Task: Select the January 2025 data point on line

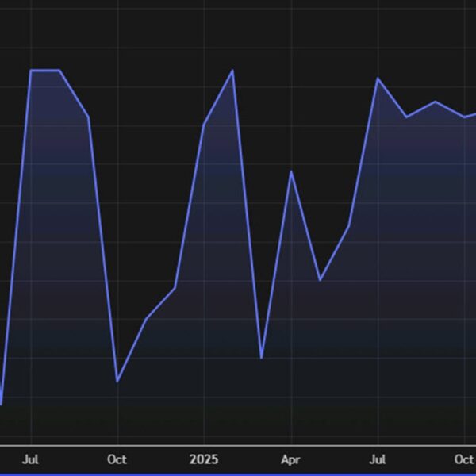Action: [204, 125]
